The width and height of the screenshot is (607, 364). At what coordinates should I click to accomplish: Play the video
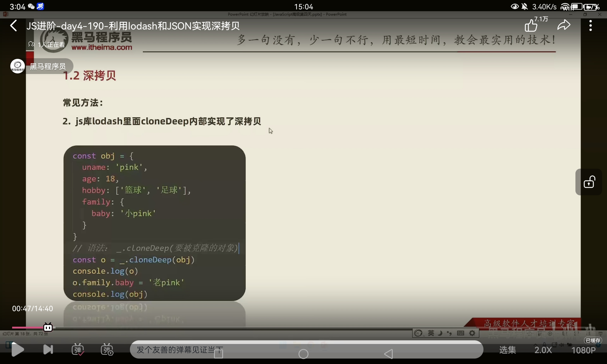click(x=18, y=350)
